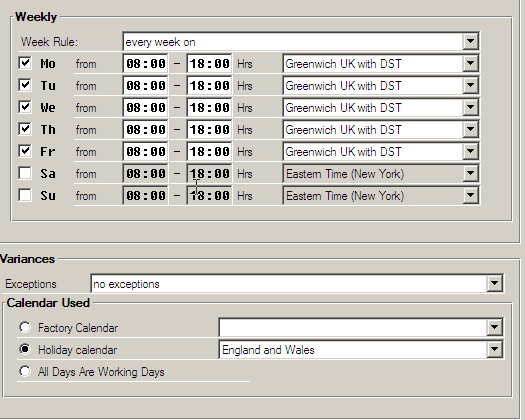Click Friday's start time 08:00 field

point(146,152)
